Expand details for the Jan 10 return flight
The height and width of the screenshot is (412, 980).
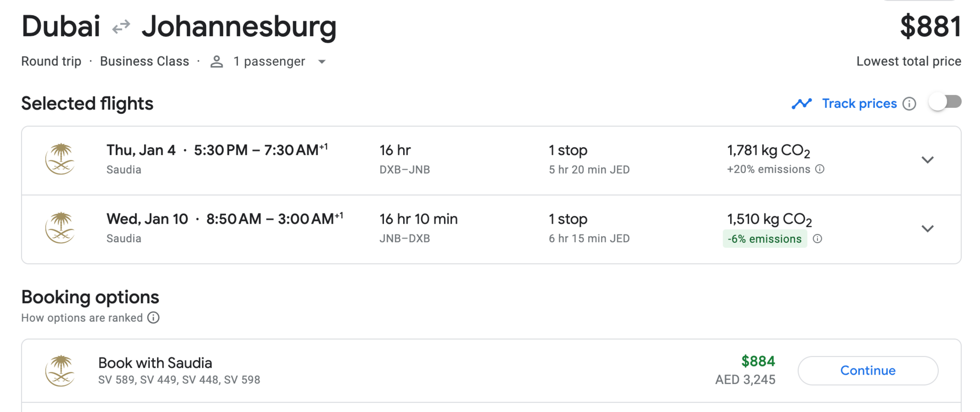(x=928, y=228)
